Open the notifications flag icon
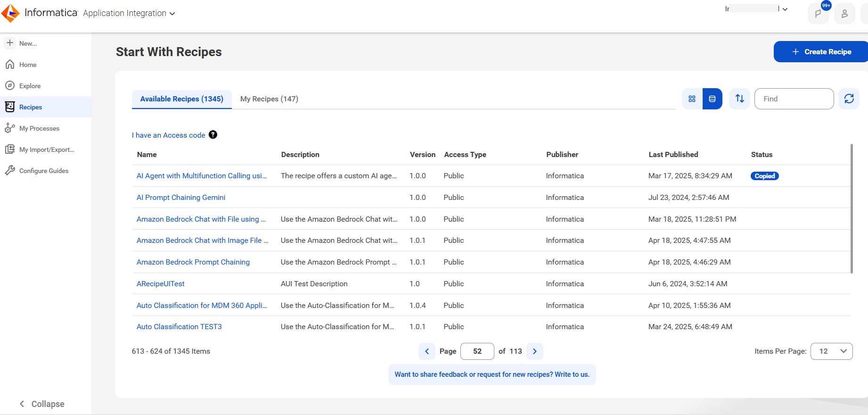 (818, 14)
